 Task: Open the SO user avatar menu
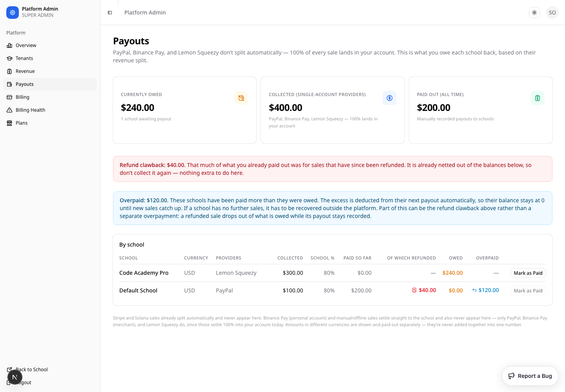(552, 13)
